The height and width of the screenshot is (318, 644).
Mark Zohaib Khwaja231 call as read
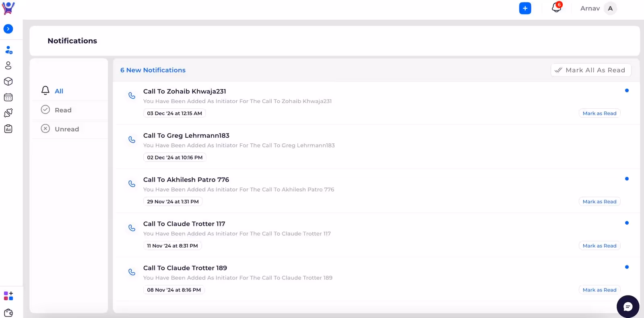[599, 113]
